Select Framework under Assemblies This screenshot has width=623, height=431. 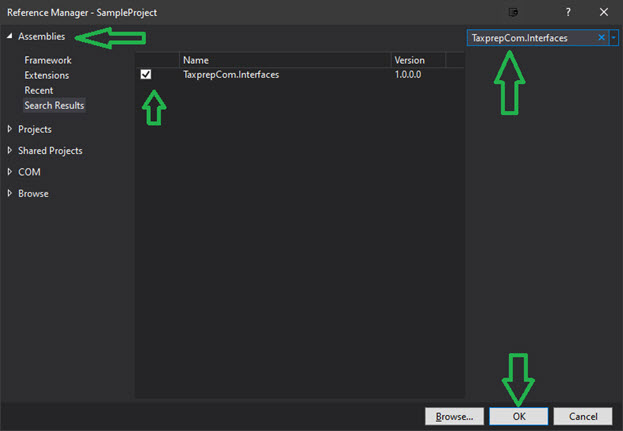point(48,60)
